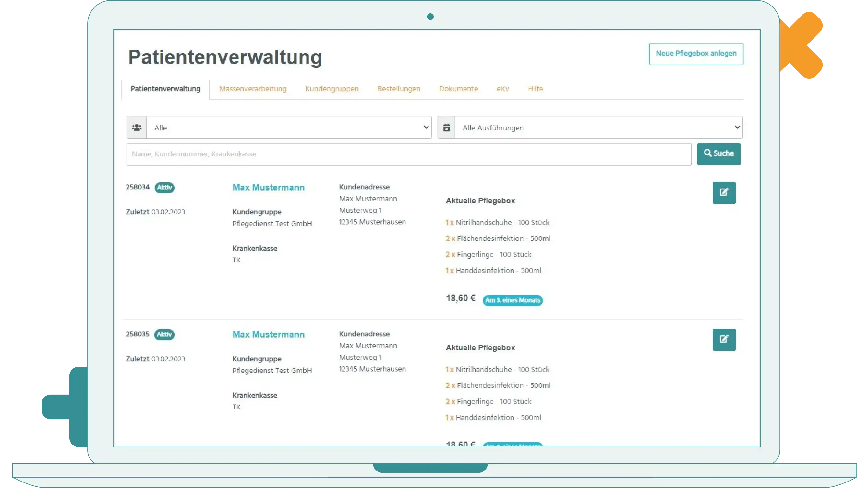868x488 pixels.
Task: Click Zuletzt 03.02.2023 for customer 258034
Action: tap(155, 212)
